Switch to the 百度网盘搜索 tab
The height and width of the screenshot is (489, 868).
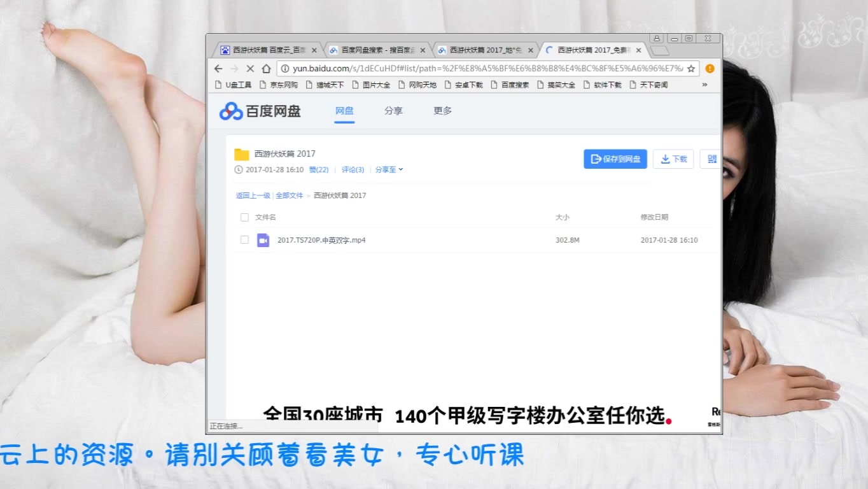(377, 50)
